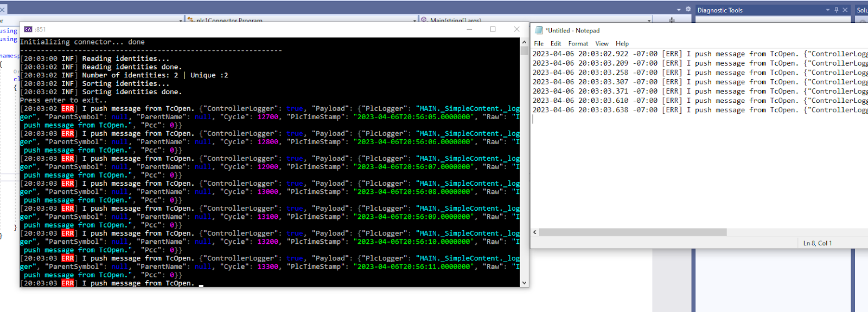Viewport: 868px width, 312px height.
Task: Click 'Initializing connector... done' in the console
Action: pos(82,42)
